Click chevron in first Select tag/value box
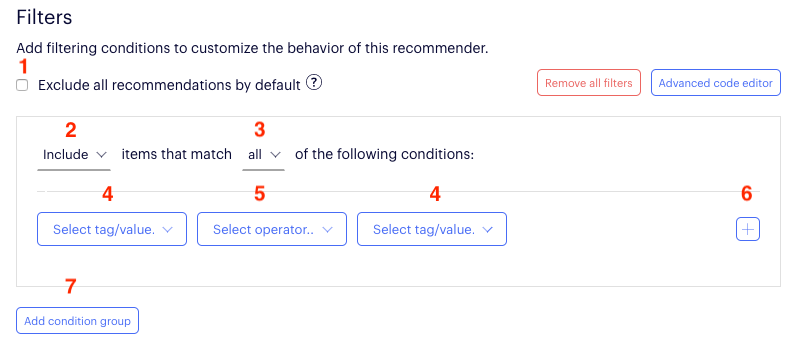810x360 pixels. 167,230
